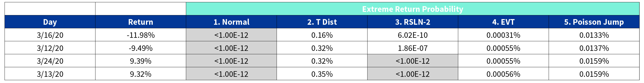Viewport: 644px width, 83px height.
Task: Click the 1.86E-07 RSLN-2 cell
Action: [413, 48]
